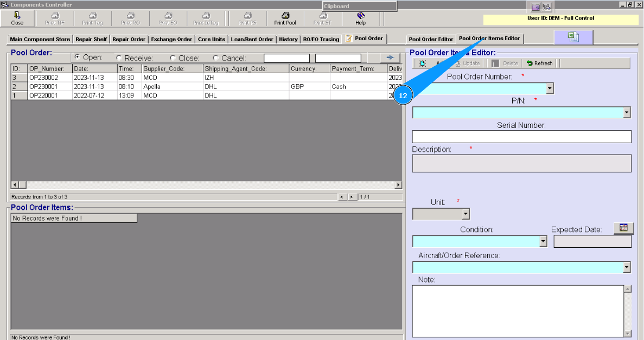Click into the Serial Number field
Image resolution: width=644 pixels, height=340 pixels.
click(521, 137)
